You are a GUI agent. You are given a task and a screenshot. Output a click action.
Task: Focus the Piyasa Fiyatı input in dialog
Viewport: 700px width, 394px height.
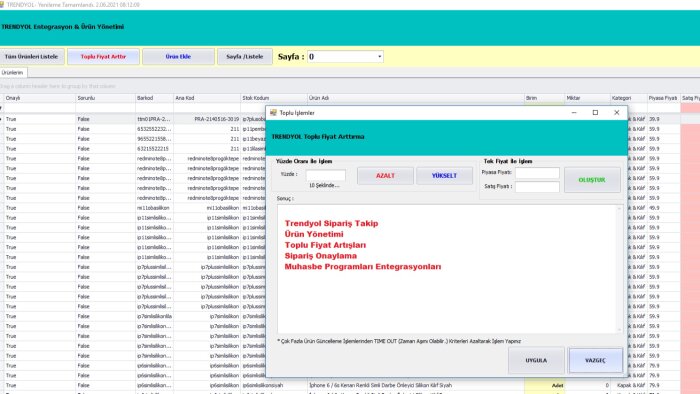(x=537, y=173)
